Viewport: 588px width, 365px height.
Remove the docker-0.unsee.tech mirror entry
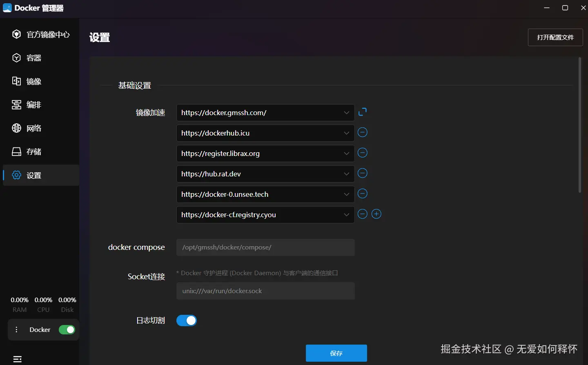(363, 194)
